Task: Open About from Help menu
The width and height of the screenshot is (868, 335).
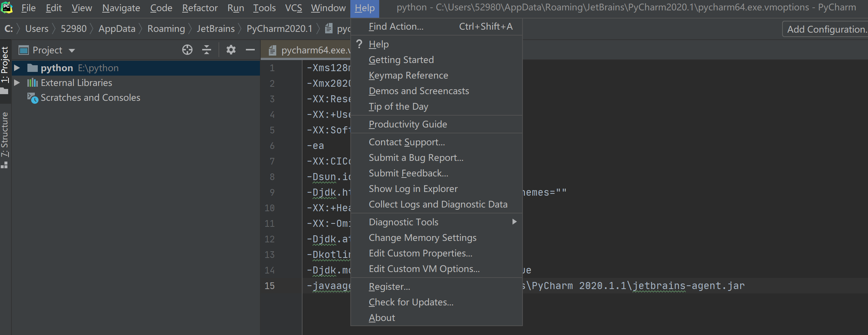Action: coord(437,318)
